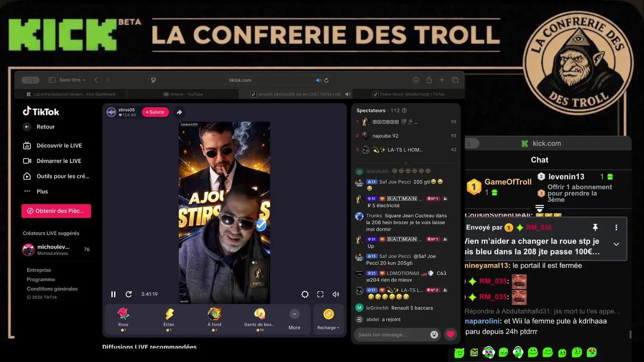
Task: Open the Entreprise footer link
Action: 39,270
